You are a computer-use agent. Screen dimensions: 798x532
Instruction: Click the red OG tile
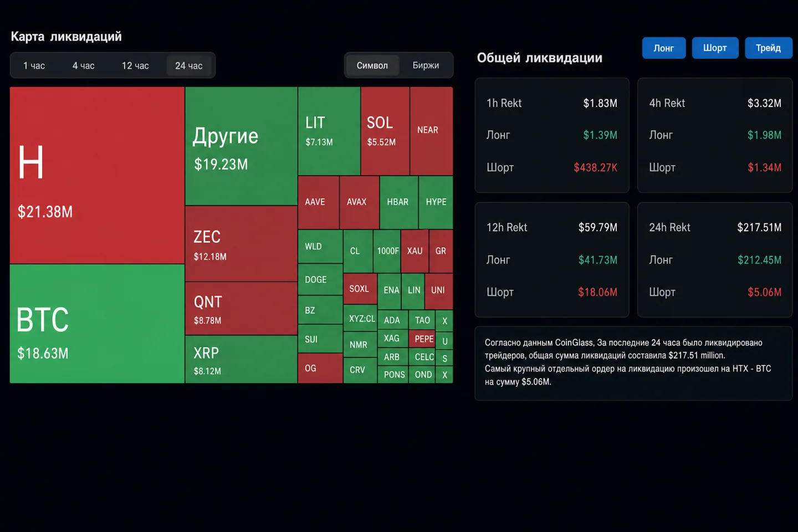click(320, 369)
